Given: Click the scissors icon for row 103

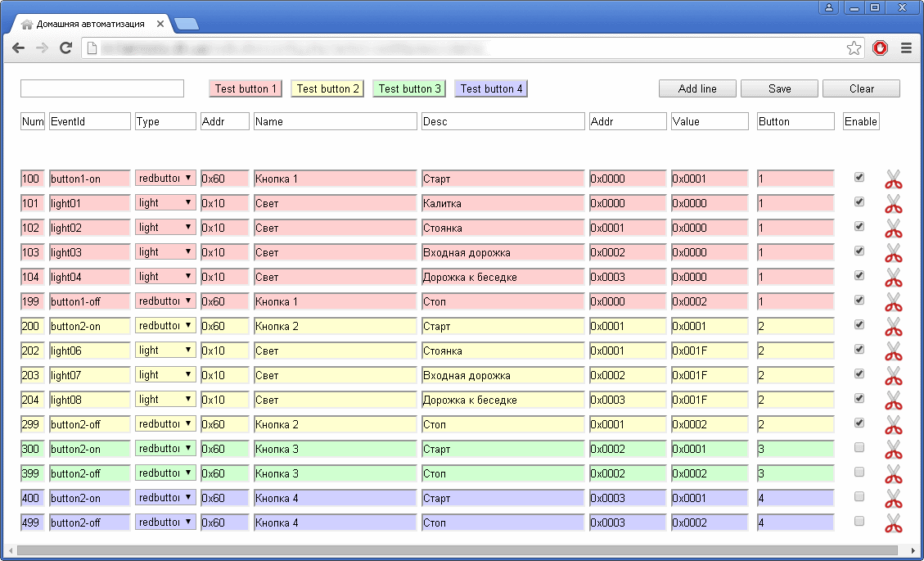Looking at the screenshot, I should click(x=894, y=252).
